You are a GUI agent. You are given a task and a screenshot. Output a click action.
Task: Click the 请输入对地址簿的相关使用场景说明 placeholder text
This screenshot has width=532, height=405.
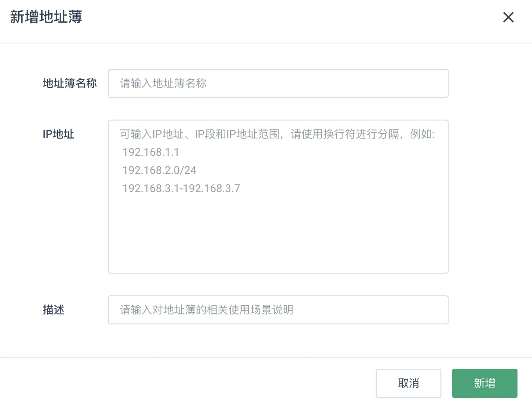207,310
